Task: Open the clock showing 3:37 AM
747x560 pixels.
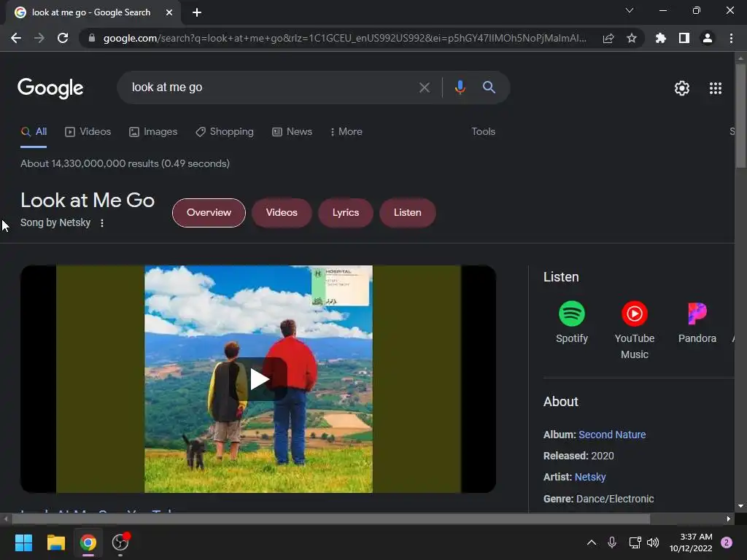Action: click(691, 542)
